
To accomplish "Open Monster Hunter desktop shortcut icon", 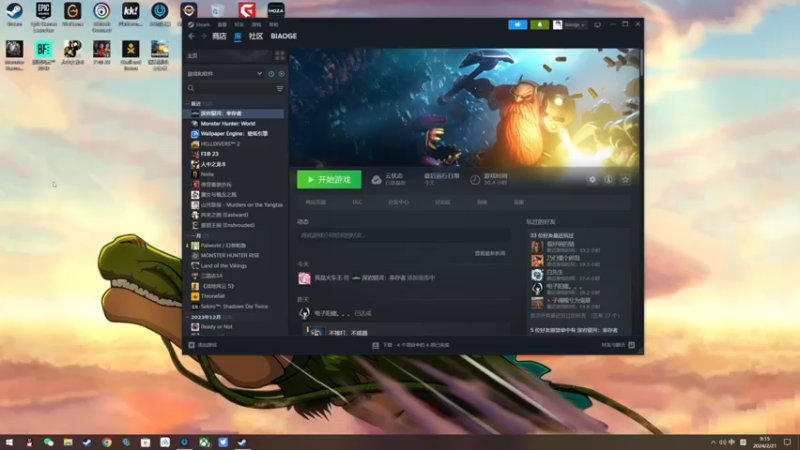I will [x=14, y=55].
